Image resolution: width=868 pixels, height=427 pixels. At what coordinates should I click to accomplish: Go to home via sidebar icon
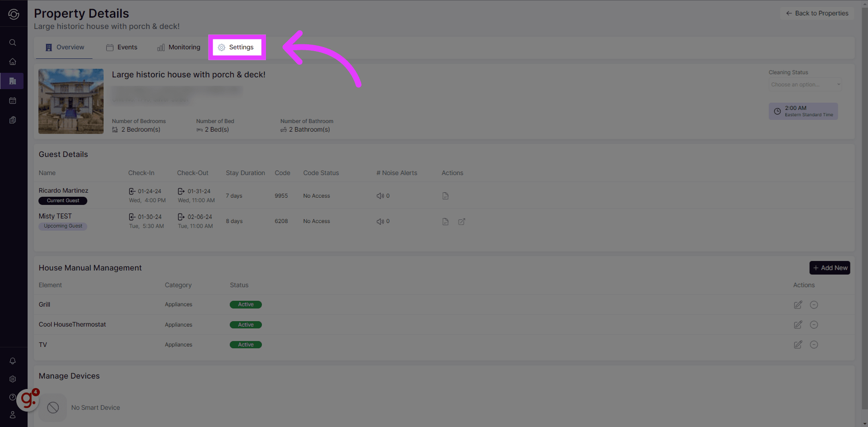coord(13,62)
